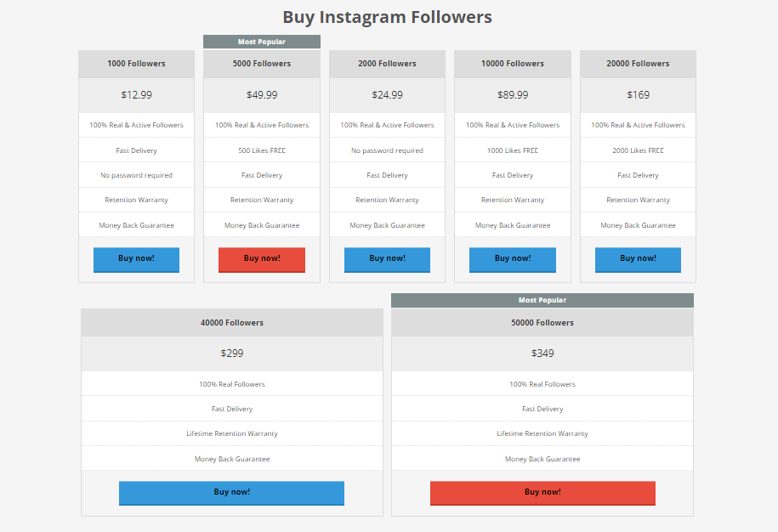This screenshot has width=778, height=532.
Task: Click the Most Popular badge above 5000 Followers
Action: pyautogui.click(x=262, y=42)
